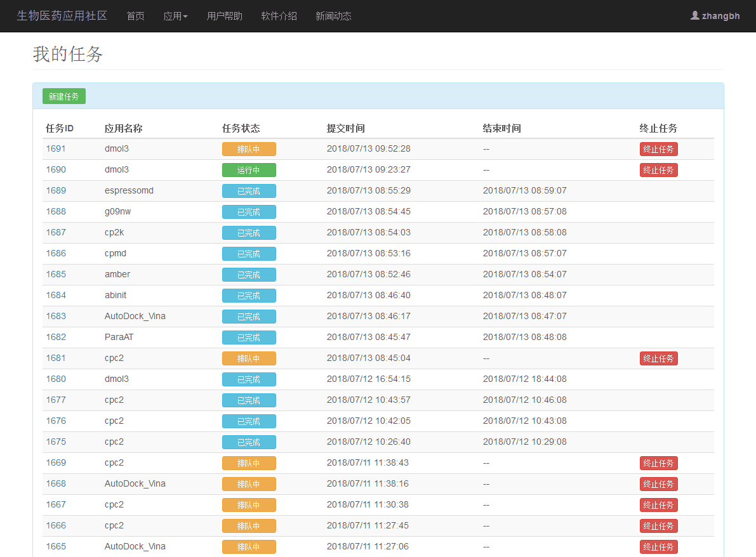Image resolution: width=756 pixels, height=557 pixels.
Task: Open the 新闻动态 page
Action: click(333, 16)
